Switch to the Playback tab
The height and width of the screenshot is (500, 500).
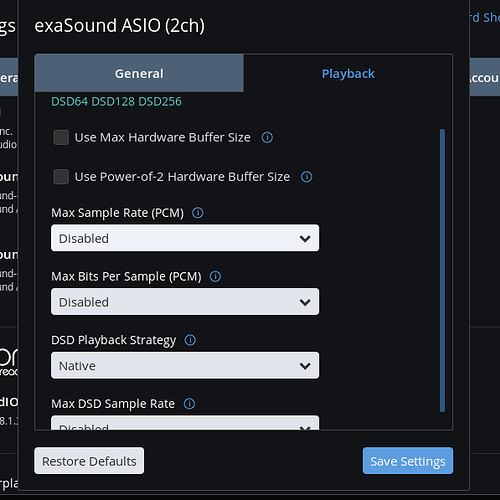point(348,73)
